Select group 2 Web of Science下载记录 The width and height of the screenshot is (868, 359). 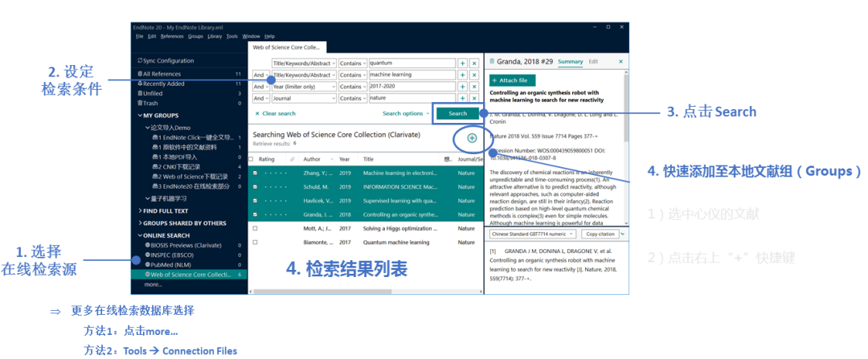coord(190,177)
